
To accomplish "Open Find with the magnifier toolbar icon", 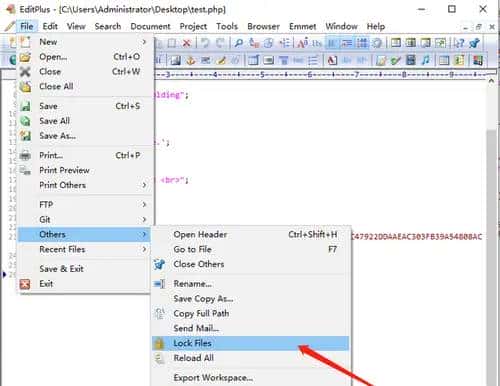I will (239, 43).
